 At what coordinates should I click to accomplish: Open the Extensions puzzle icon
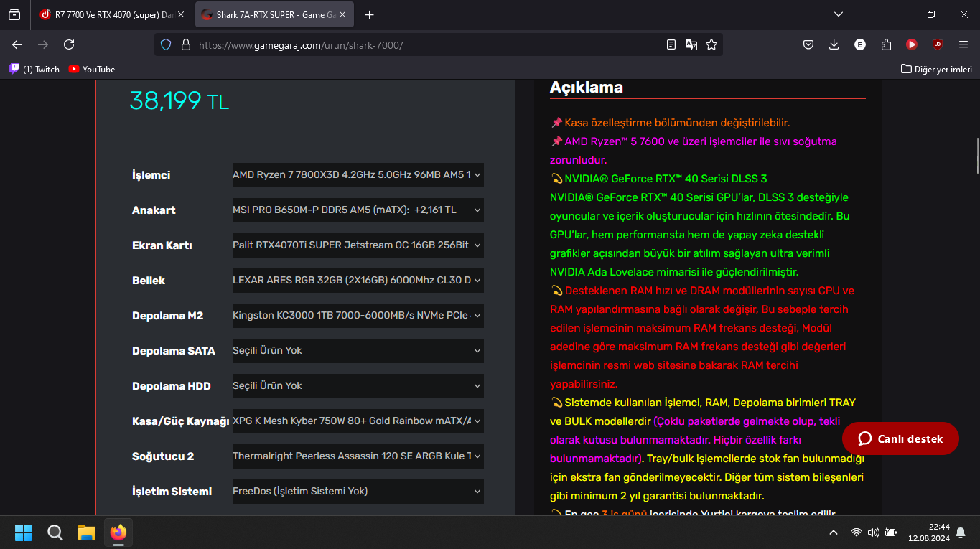(x=886, y=44)
